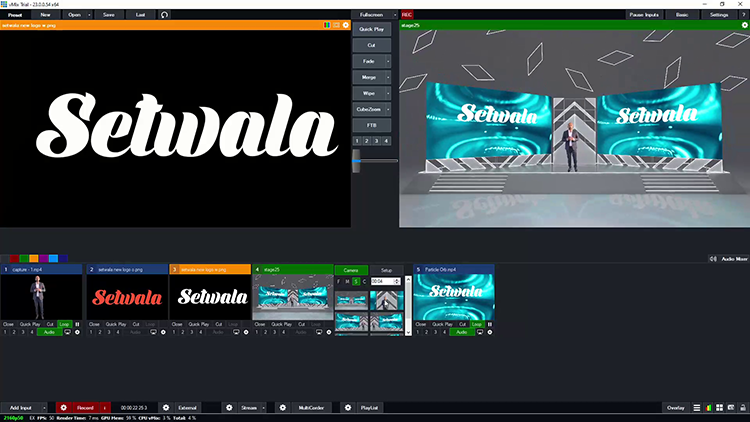750x422 pixels.
Task: Click the Quick Play transition button
Action: pyautogui.click(x=374, y=30)
